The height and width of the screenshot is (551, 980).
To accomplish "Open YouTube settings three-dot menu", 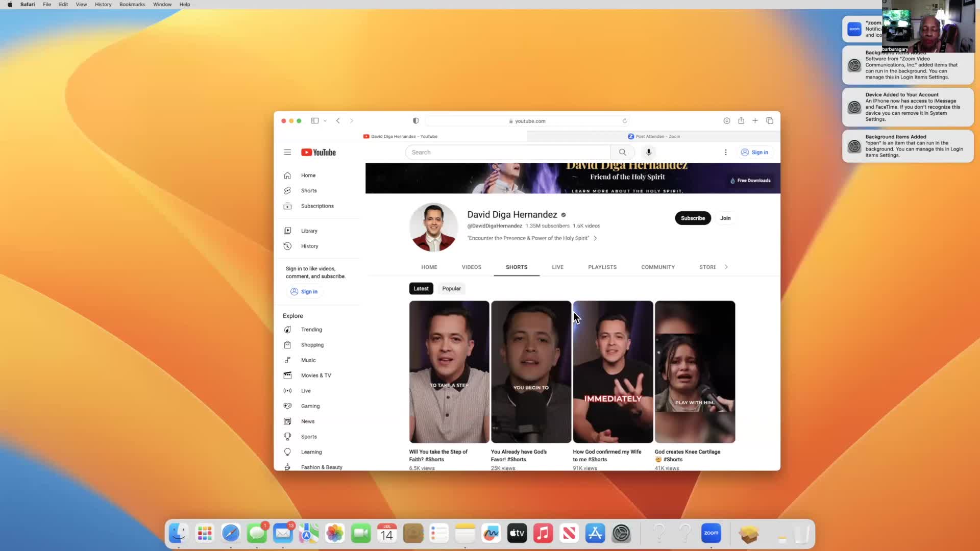I will click(x=725, y=152).
